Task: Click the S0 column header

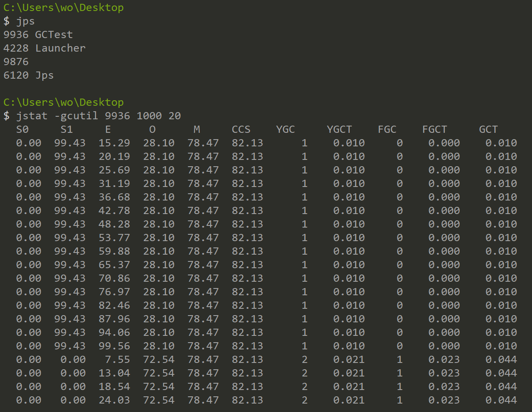Action: (22, 129)
